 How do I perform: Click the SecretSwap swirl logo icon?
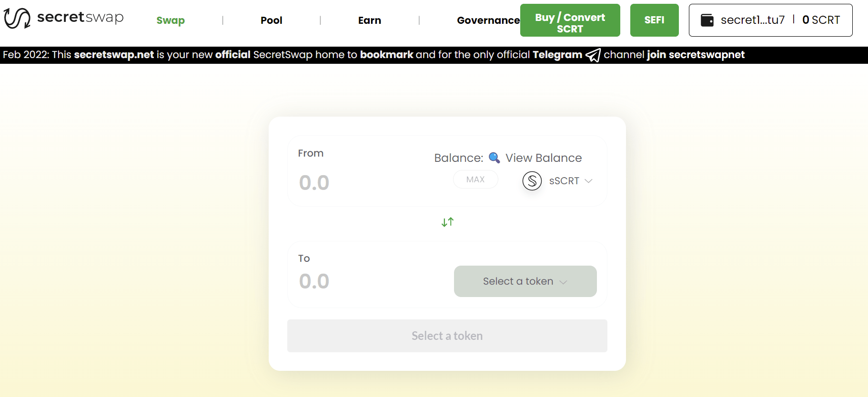(x=17, y=19)
